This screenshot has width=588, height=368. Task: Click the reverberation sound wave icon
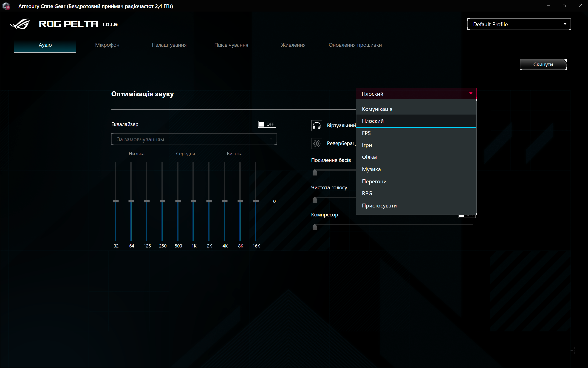click(x=317, y=143)
